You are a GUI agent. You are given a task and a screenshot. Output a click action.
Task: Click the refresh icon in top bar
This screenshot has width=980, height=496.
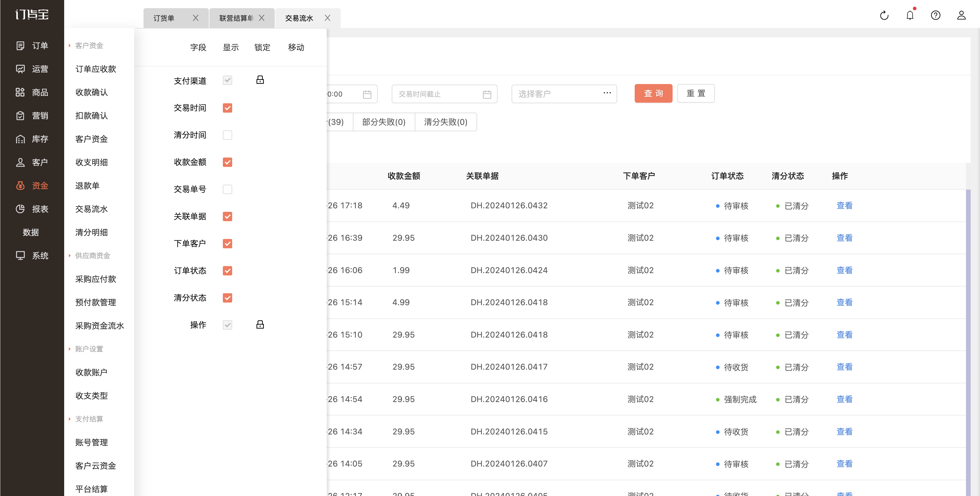tap(884, 15)
